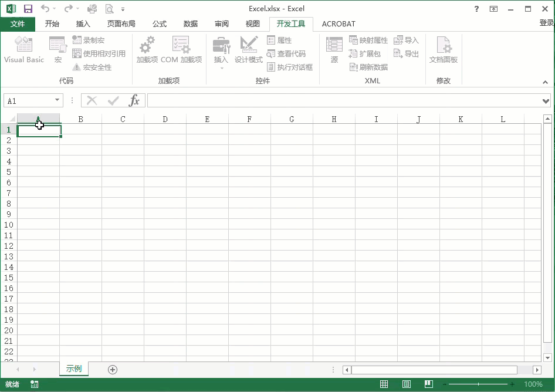Toggle 使用相对引用 option
The image size is (555, 392).
coord(99,53)
